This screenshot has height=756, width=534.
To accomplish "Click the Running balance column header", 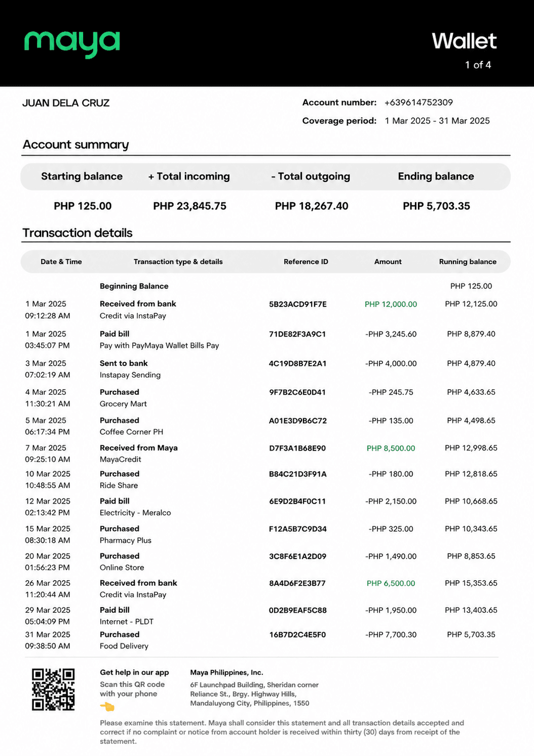I will pyautogui.click(x=468, y=262).
